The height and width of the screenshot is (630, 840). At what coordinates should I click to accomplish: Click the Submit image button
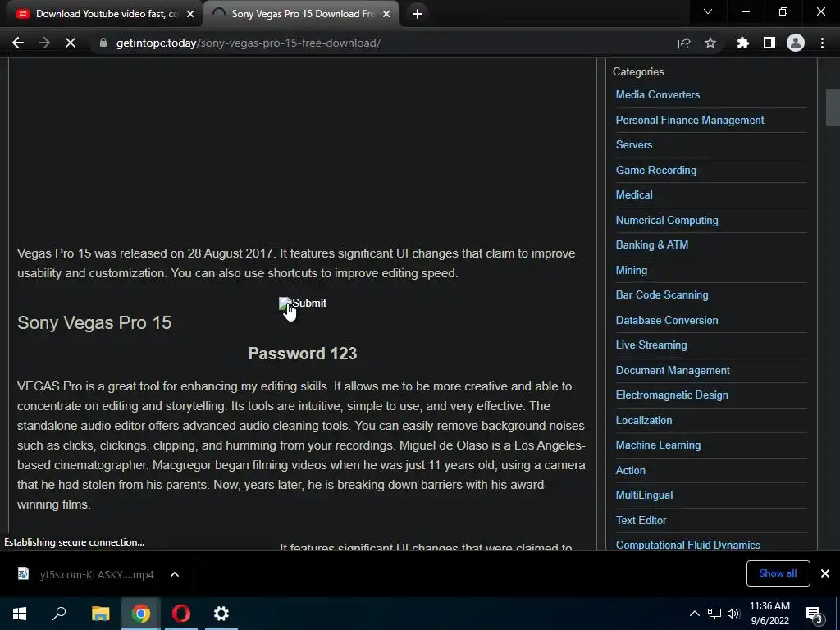(x=303, y=304)
